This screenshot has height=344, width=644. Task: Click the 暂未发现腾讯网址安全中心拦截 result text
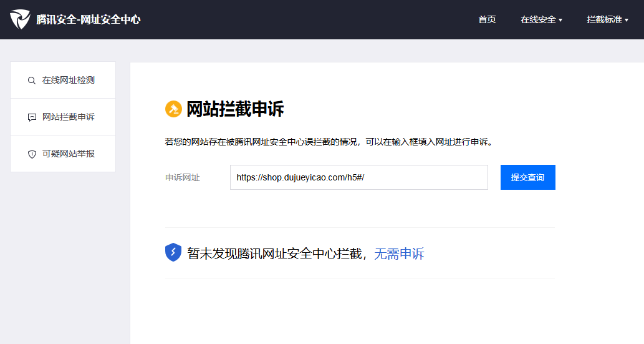(275, 253)
